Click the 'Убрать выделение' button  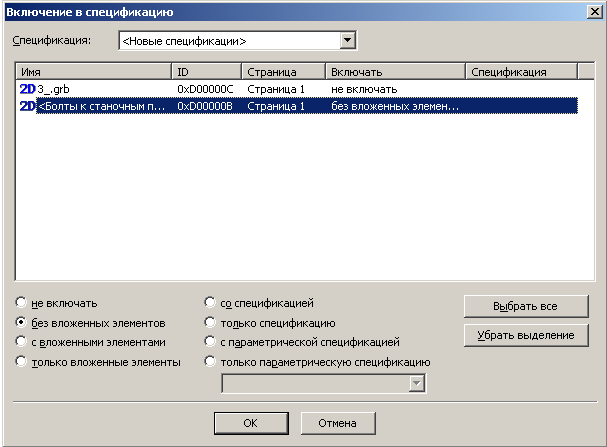526,335
